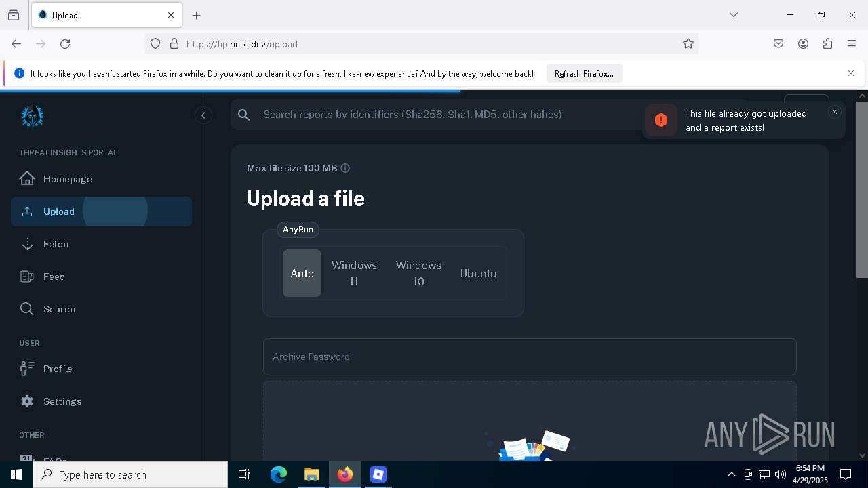Click the search magnifier icon
The width and height of the screenshot is (868, 488).
244,115
